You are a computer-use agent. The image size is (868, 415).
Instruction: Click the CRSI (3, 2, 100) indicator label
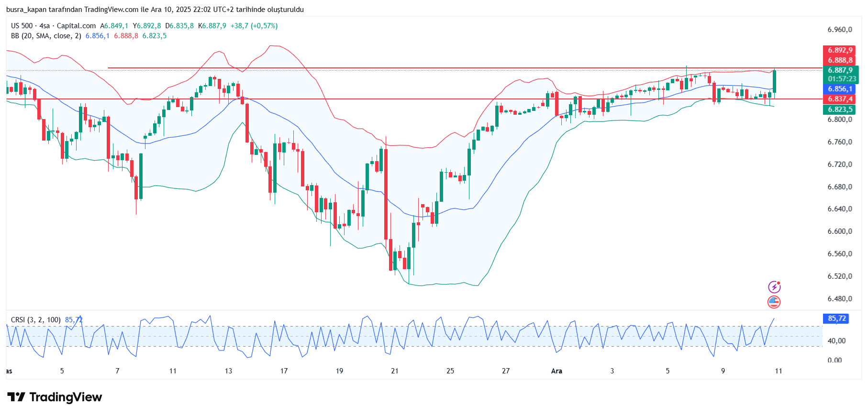(x=36, y=320)
